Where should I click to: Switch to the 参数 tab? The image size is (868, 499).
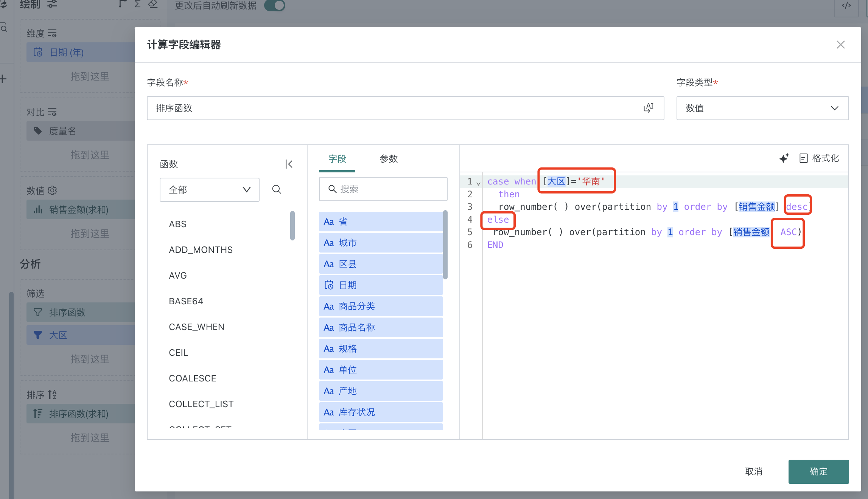tap(389, 159)
